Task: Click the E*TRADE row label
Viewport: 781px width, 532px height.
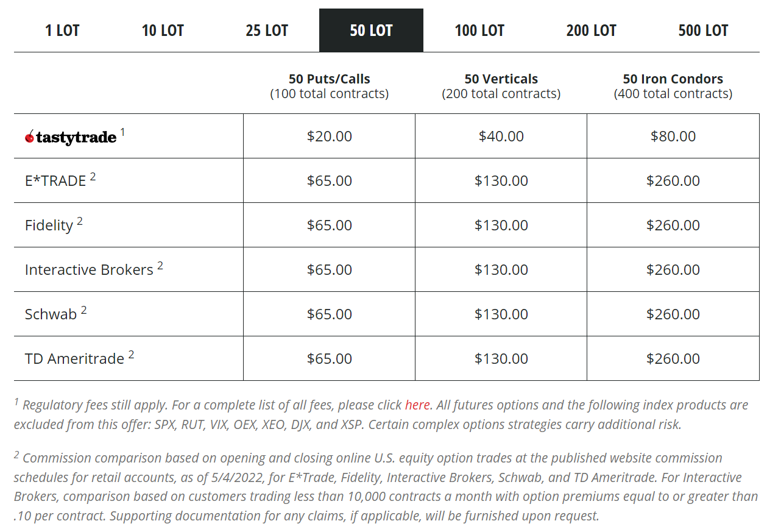Action: click(x=55, y=181)
